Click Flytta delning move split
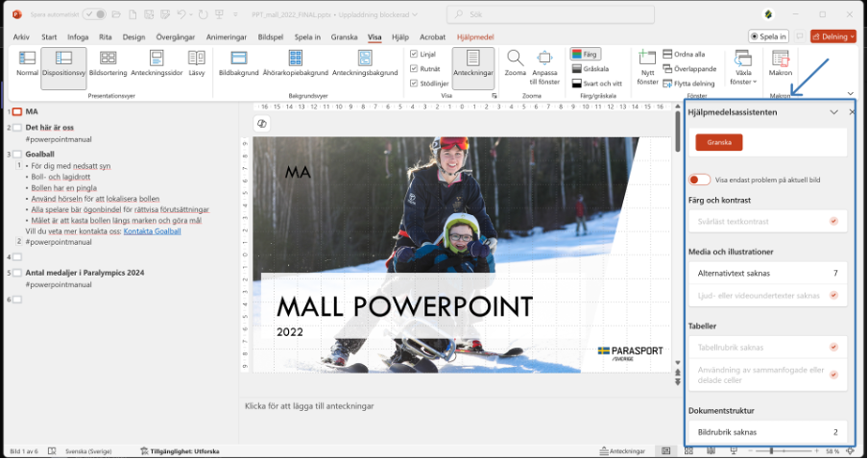The height and width of the screenshot is (459, 868). click(688, 83)
